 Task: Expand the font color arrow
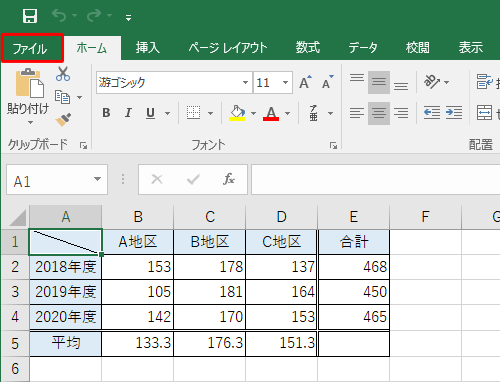pos(287,114)
